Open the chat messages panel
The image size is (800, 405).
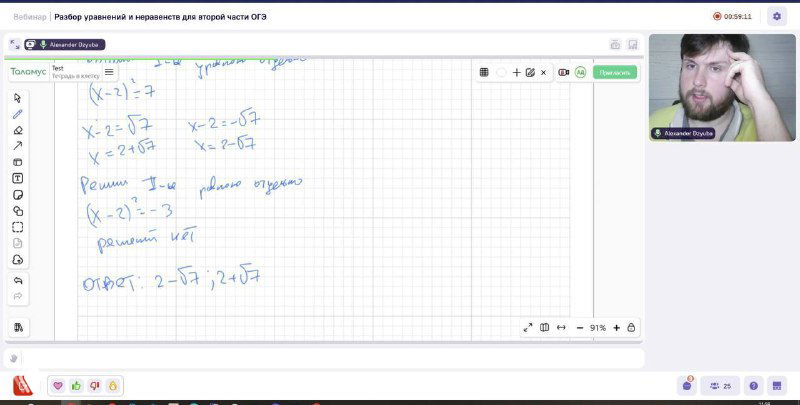pyautogui.click(x=687, y=385)
